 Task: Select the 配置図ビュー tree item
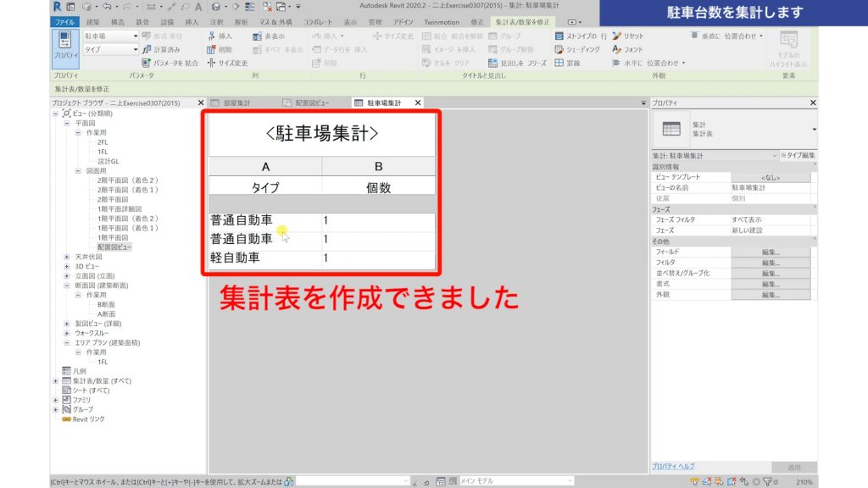(114, 247)
